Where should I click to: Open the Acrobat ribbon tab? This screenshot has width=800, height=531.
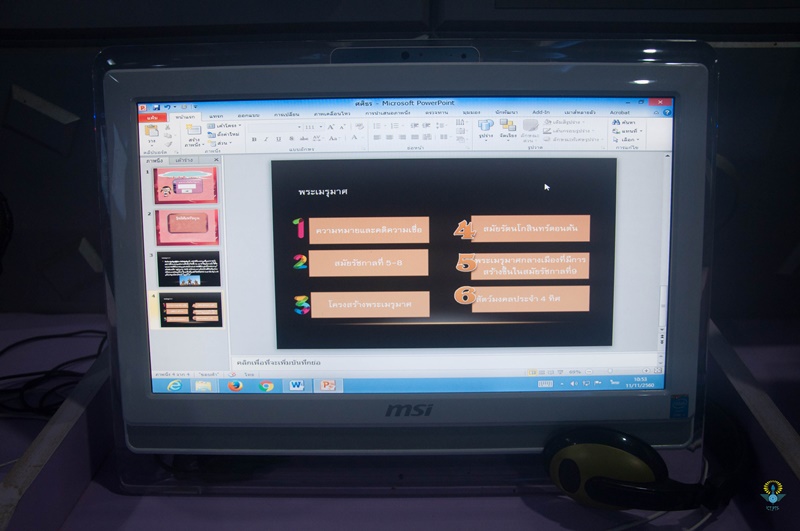coord(620,114)
